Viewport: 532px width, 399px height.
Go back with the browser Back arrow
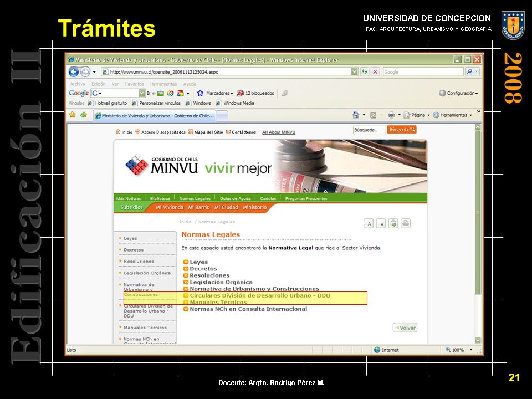[74, 71]
